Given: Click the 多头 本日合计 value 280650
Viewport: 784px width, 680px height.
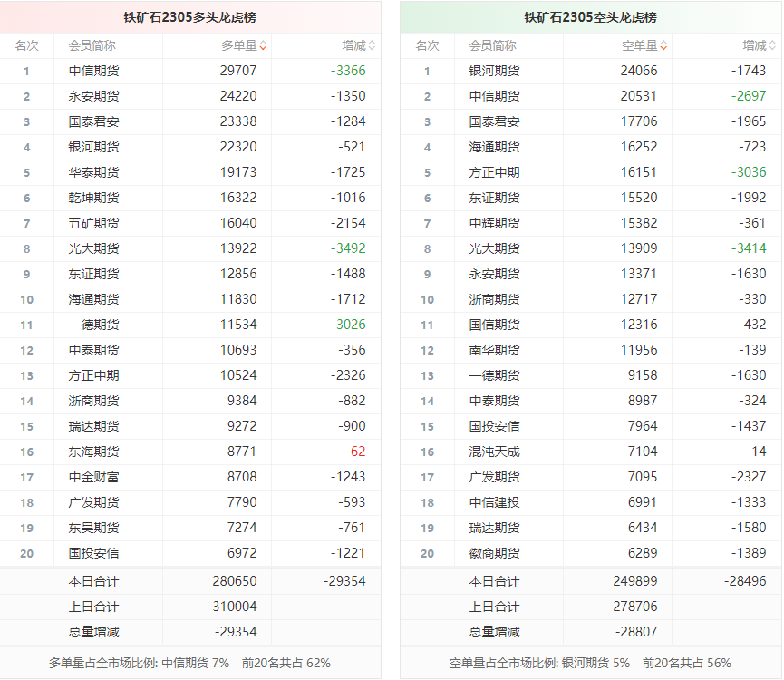Looking at the screenshot, I should click(x=238, y=581).
